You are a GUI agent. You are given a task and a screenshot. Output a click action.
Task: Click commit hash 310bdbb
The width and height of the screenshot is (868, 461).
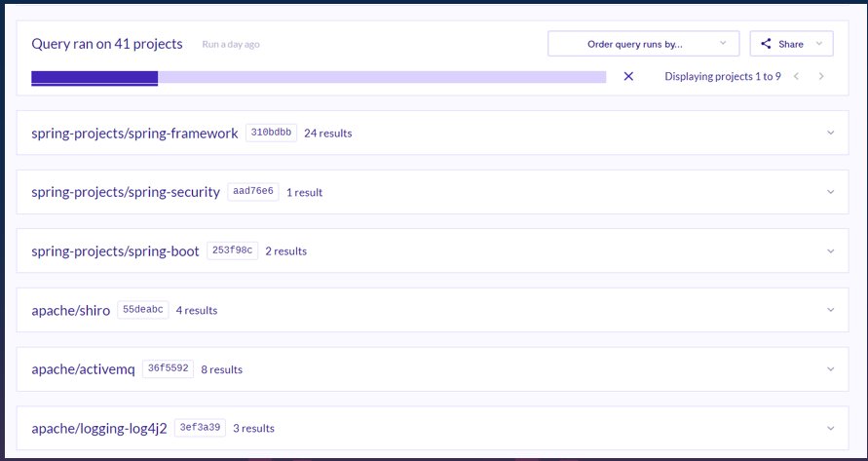(x=271, y=133)
